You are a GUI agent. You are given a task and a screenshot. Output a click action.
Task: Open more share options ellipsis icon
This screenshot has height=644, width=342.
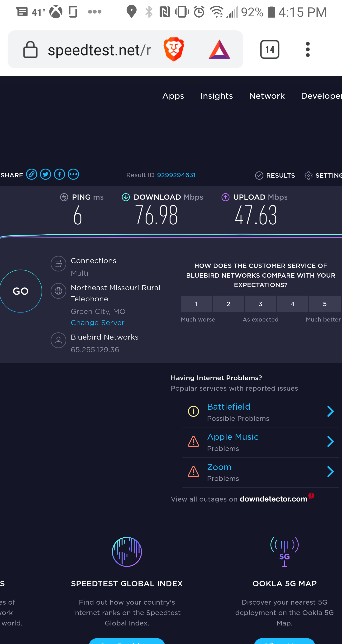coord(73,174)
